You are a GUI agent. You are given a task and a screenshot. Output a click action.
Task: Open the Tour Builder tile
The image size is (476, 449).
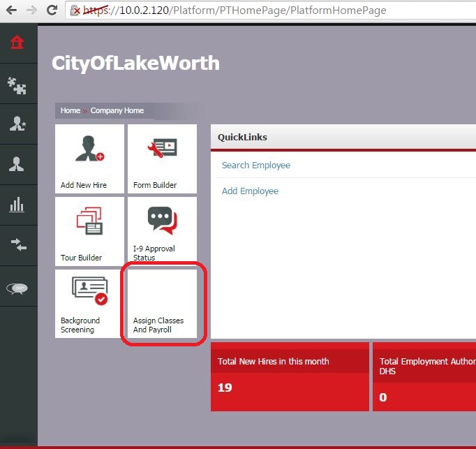[x=89, y=230]
